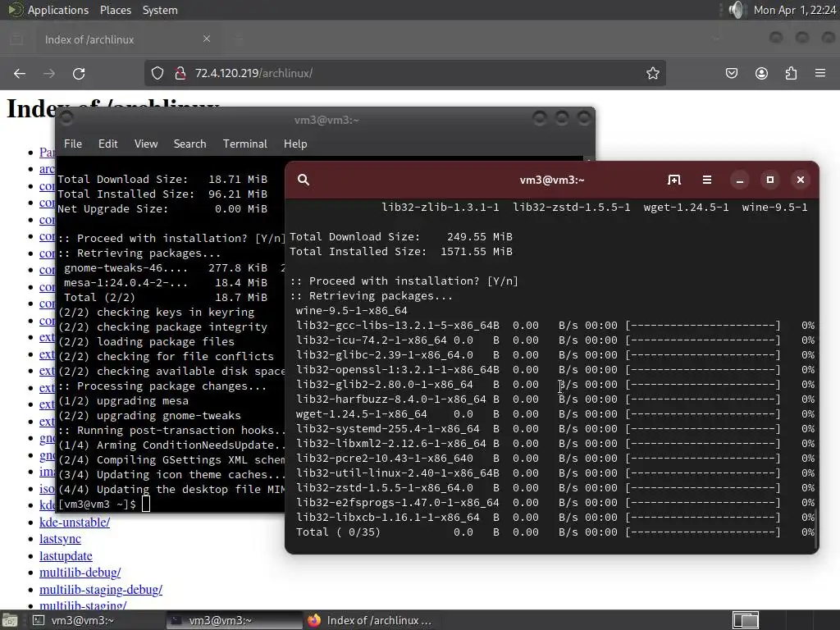This screenshot has width=840, height=630.
Task: Click the Firefox forward arrow
Action: (48, 73)
